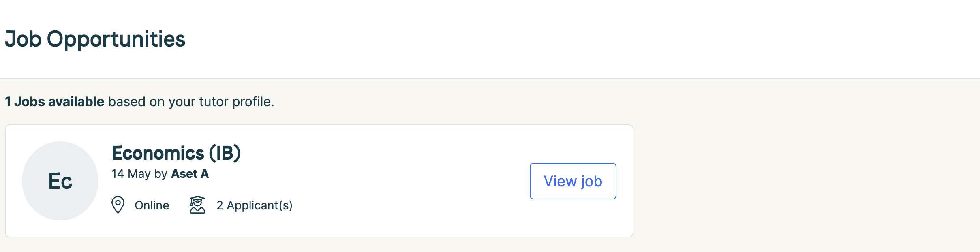Click the based on your tutor profile text

(191, 102)
